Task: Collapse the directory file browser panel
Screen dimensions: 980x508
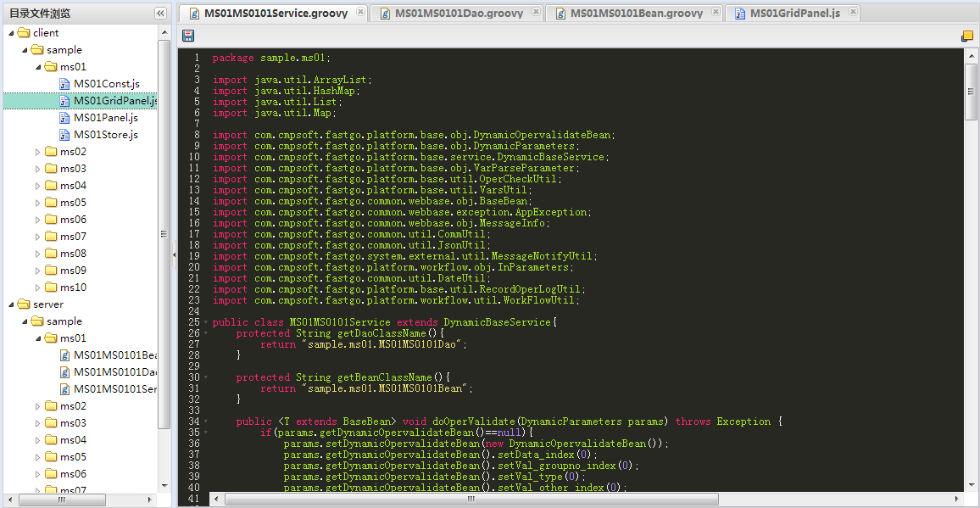Action: tap(160, 13)
